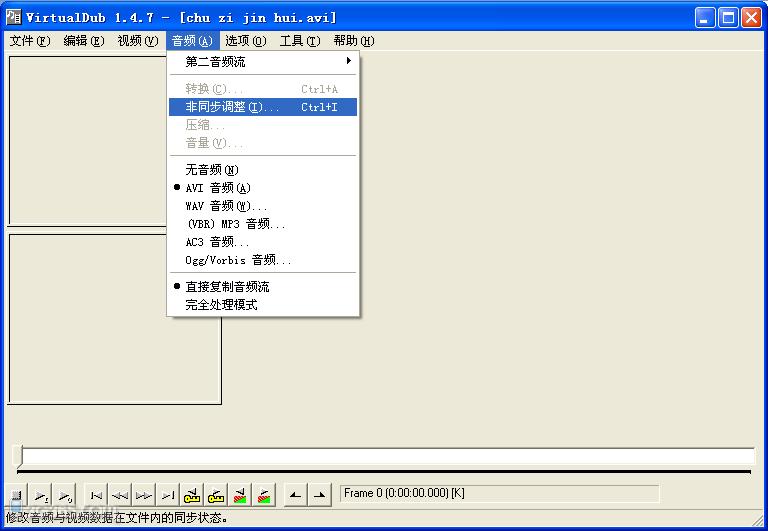The height and width of the screenshot is (531, 768).
Task: Jump to the first frame
Action: coord(96,495)
